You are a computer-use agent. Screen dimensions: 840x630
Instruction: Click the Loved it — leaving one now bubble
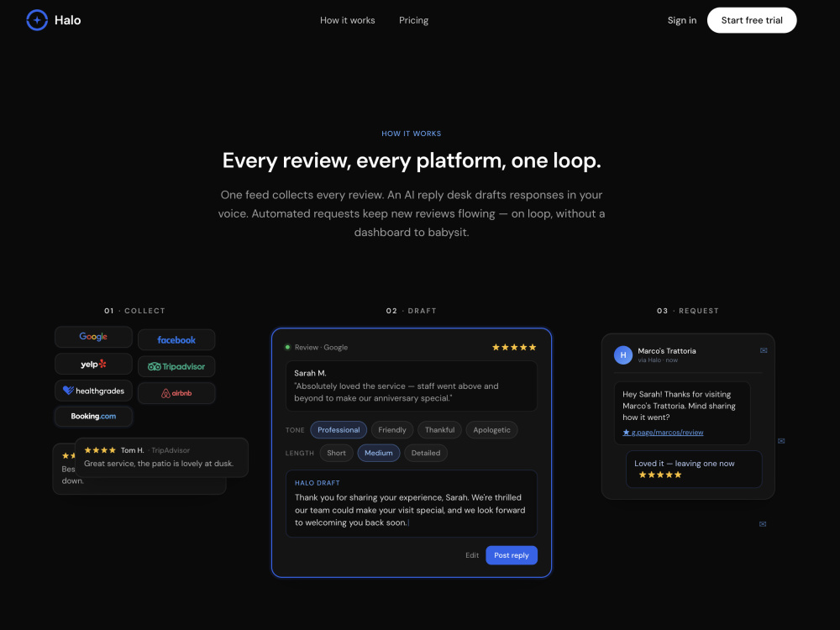click(x=694, y=470)
